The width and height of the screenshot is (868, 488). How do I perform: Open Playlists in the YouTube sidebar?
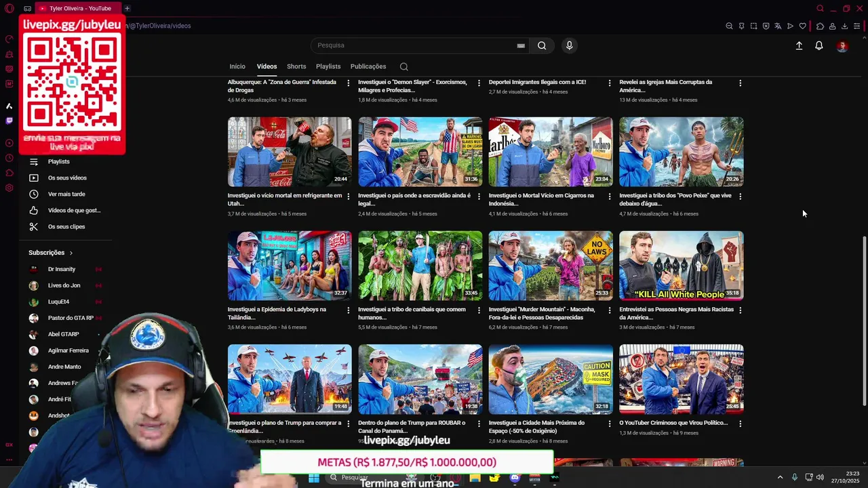pos(59,161)
